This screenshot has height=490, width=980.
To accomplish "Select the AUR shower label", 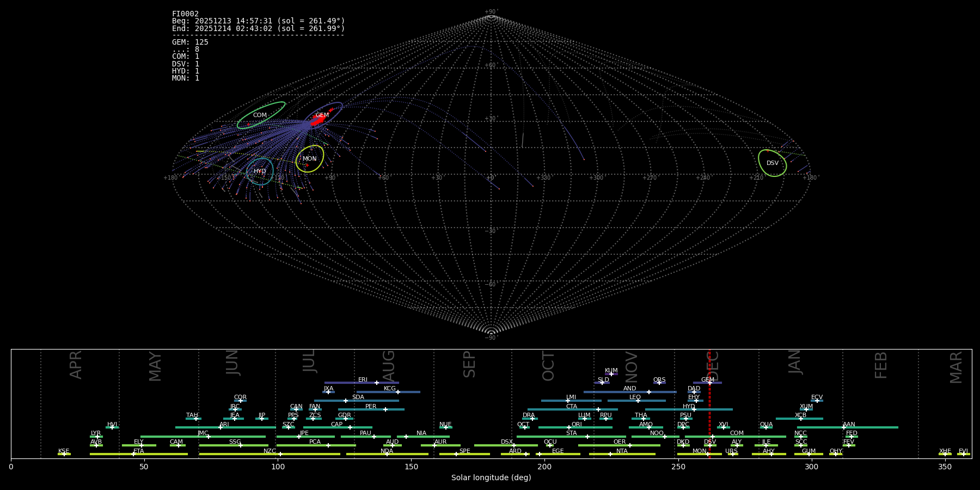I will point(440,442).
